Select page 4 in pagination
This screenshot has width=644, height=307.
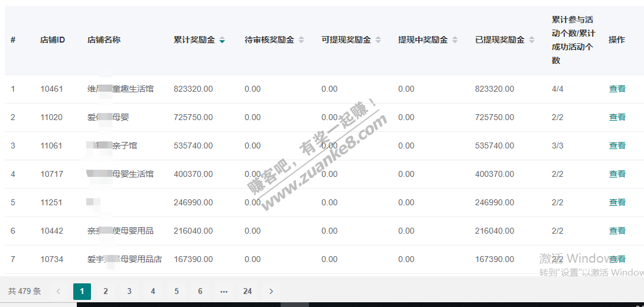pyautogui.click(x=153, y=291)
